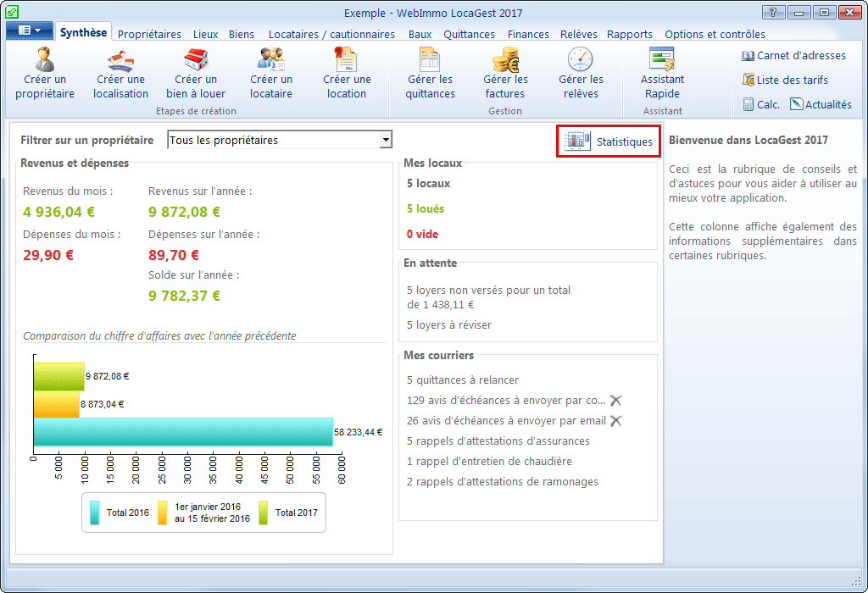Open Carnet d'adresses
The height and width of the screenshot is (593, 868).
(793, 55)
